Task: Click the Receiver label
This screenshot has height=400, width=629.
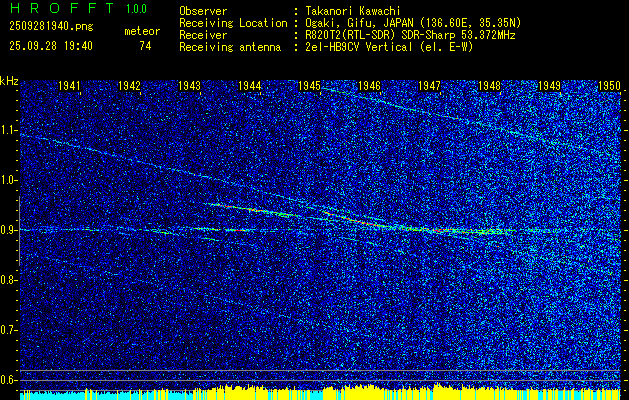Action: pyautogui.click(x=203, y=35)
